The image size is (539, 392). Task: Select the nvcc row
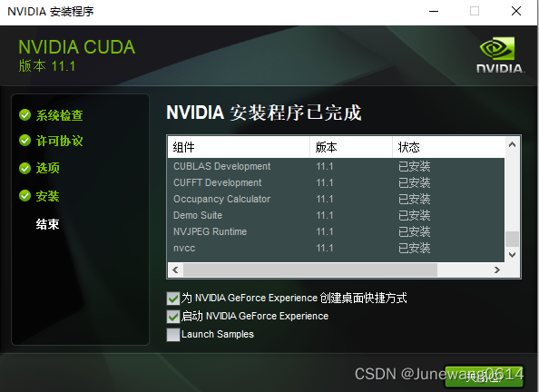pyautogui.click(x=336, y=248)
